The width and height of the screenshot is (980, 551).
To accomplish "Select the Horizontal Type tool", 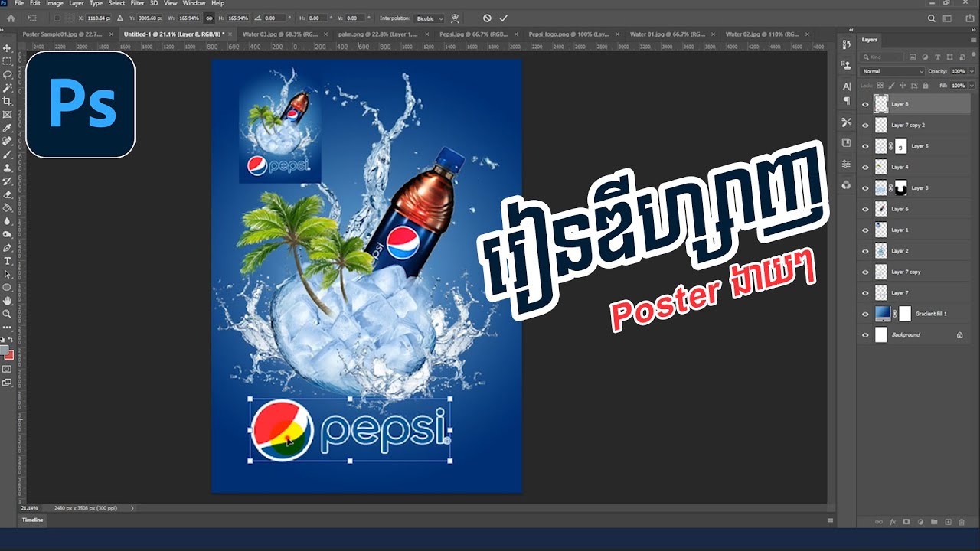I will [7, 261].
